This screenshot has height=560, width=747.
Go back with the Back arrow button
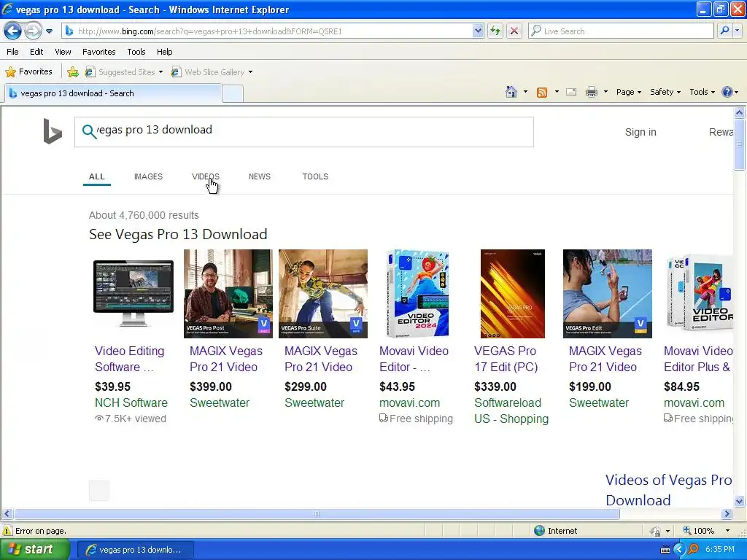point(12,31)
